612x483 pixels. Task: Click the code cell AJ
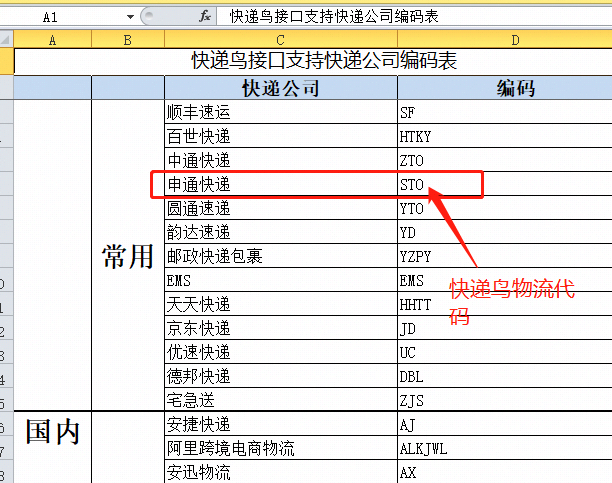pyautogui.click(x=505, y=424)
